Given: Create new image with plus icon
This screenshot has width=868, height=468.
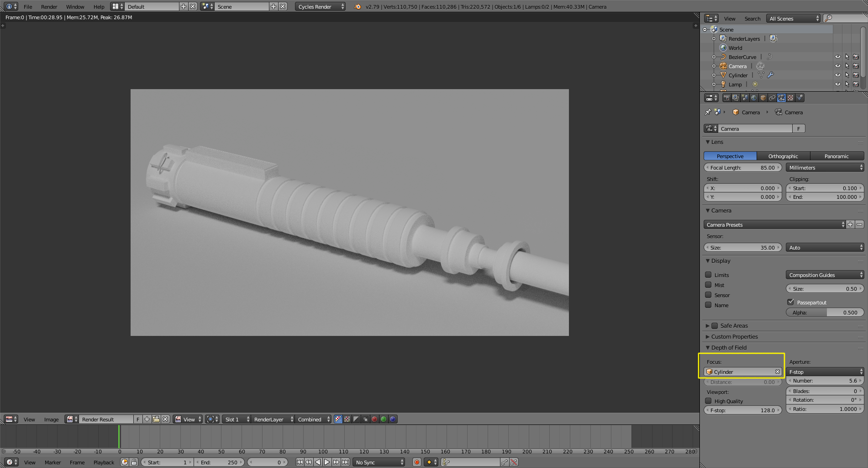Looking at the screenshot, I should click(147, 419).
